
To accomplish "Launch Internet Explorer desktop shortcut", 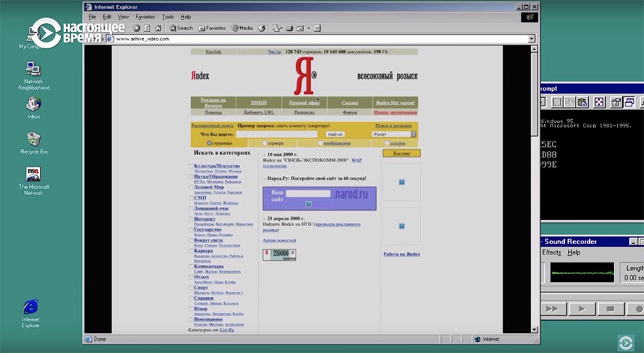I will click(31, 314).
